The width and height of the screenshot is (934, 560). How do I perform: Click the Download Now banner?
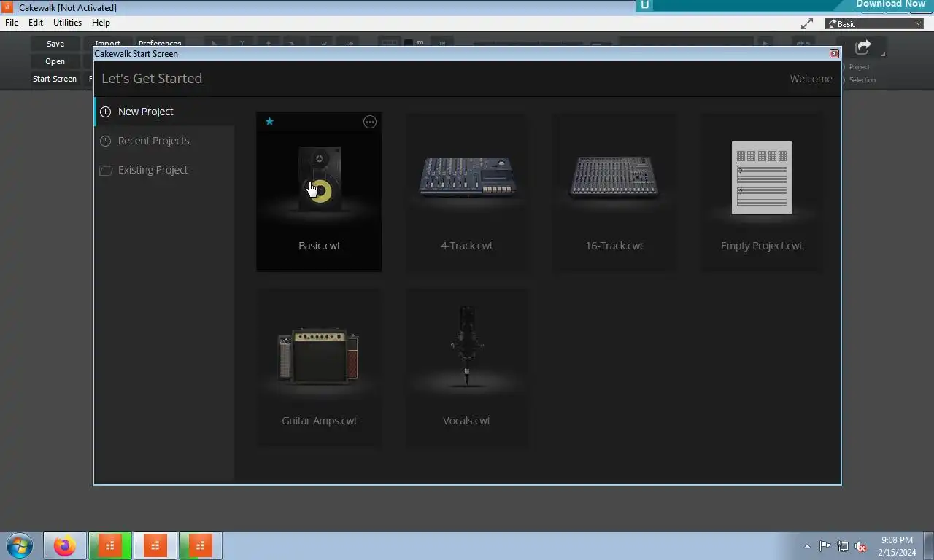(x=890, y=4)
